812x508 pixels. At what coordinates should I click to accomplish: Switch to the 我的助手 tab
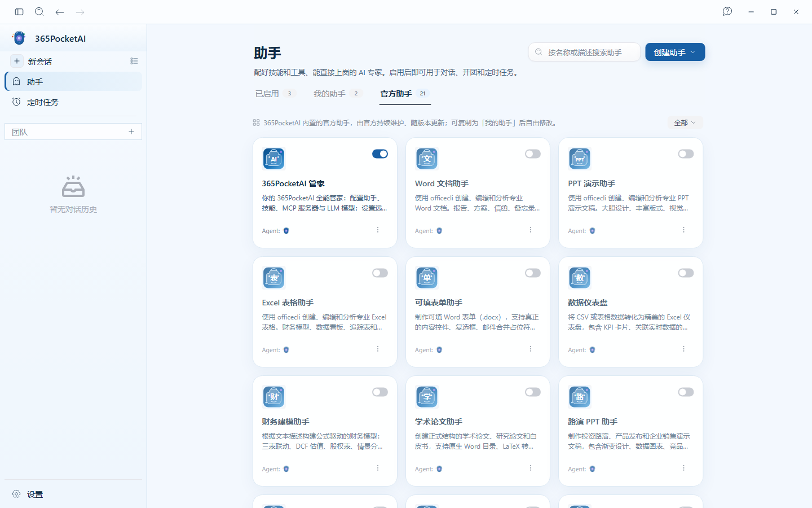coord(337,94)
